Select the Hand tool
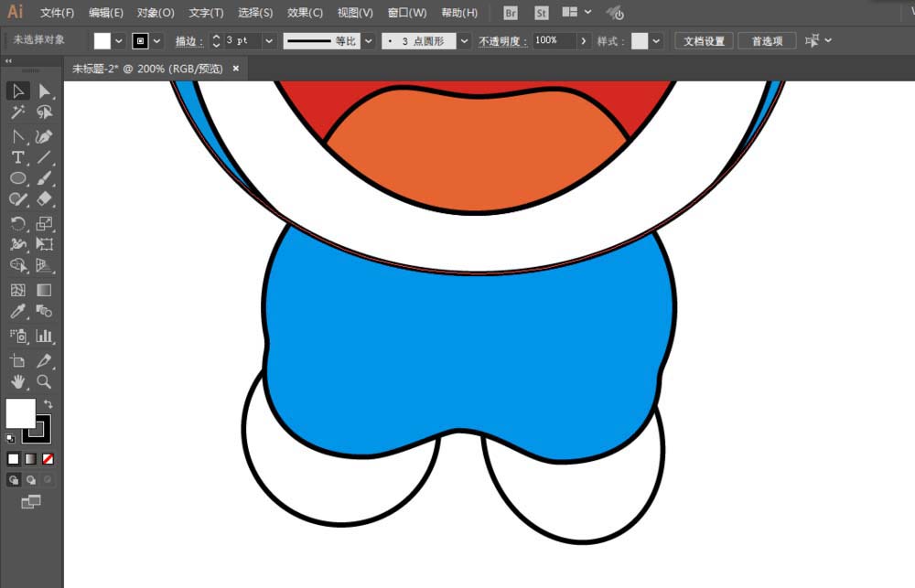 [18, 381]
